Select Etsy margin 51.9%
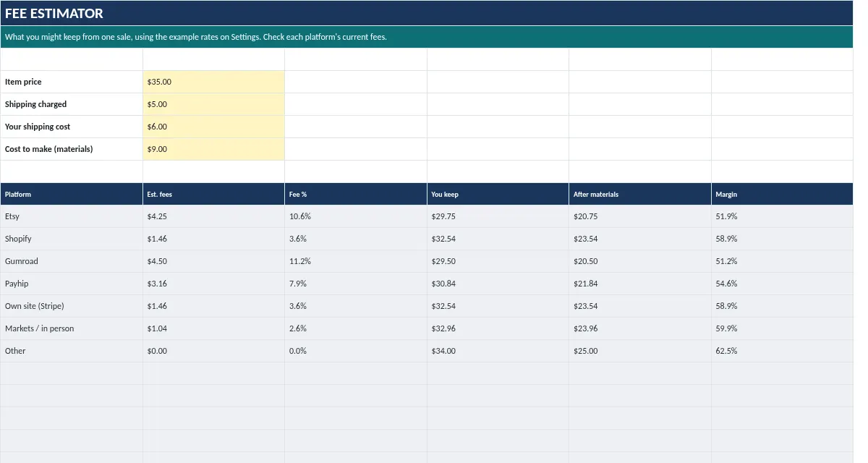 (x=782, y=216)
